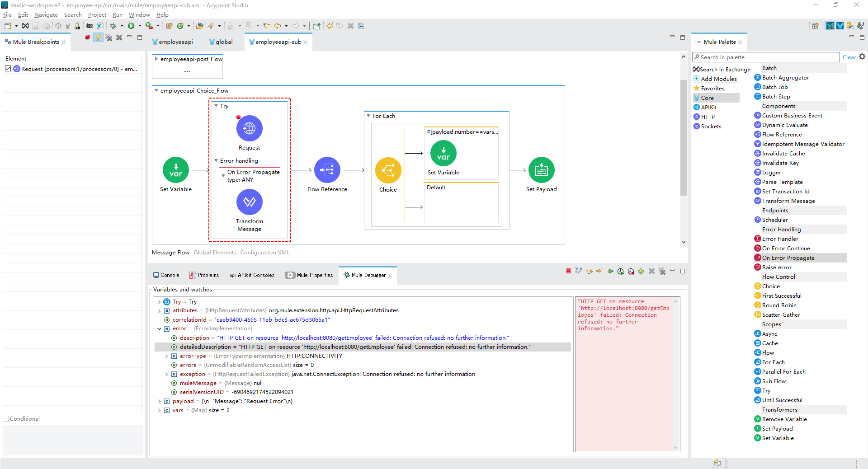
Task: Click Add Modules in palette
Action: (x=715, y=79)
